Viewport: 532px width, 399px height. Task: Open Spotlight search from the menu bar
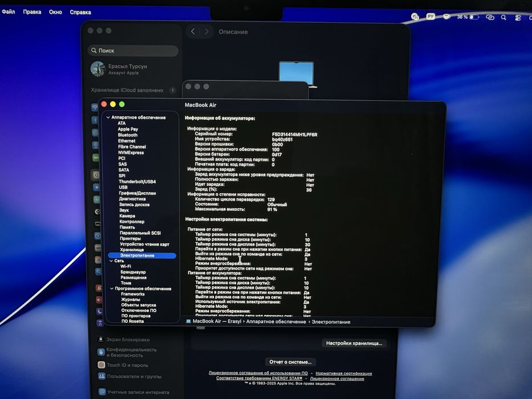[503, 18]
